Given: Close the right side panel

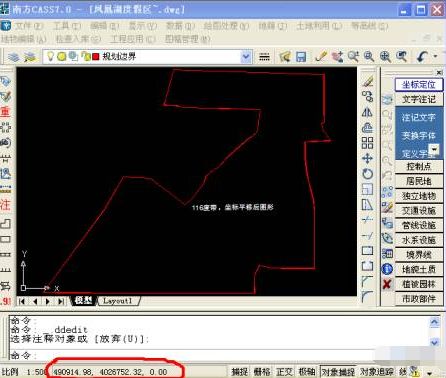Looking at the screenshot, I should (x=439, y=72).
